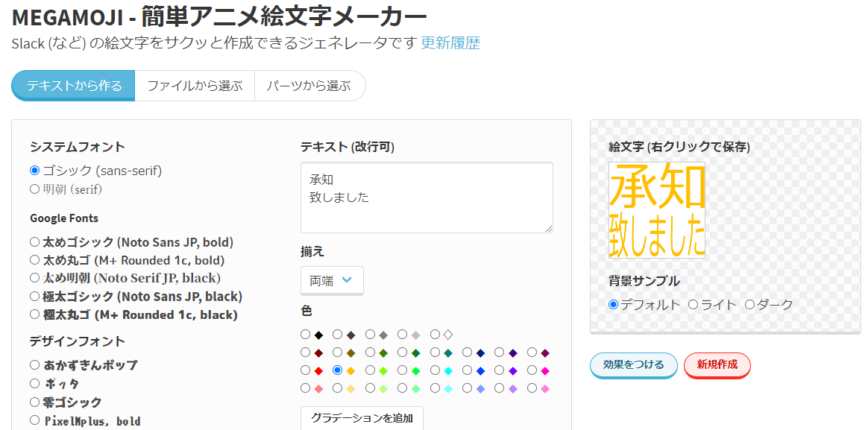
Task: Open the 揃え alignment dropdown showing 両端
Action: point(332,280)
